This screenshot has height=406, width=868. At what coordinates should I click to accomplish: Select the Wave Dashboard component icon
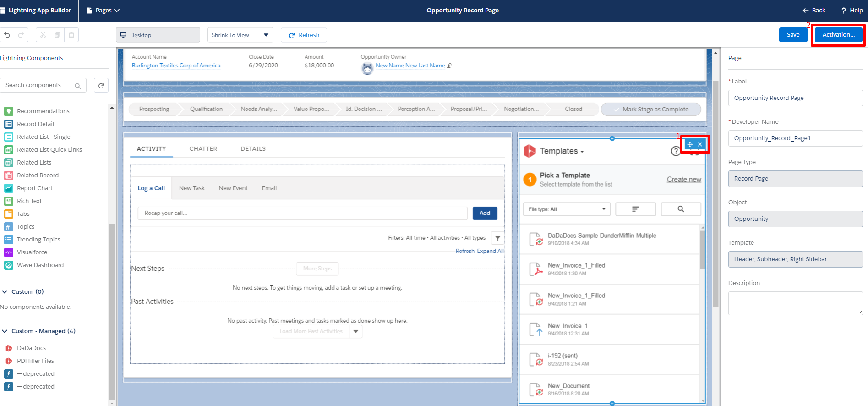coord(9,265)
